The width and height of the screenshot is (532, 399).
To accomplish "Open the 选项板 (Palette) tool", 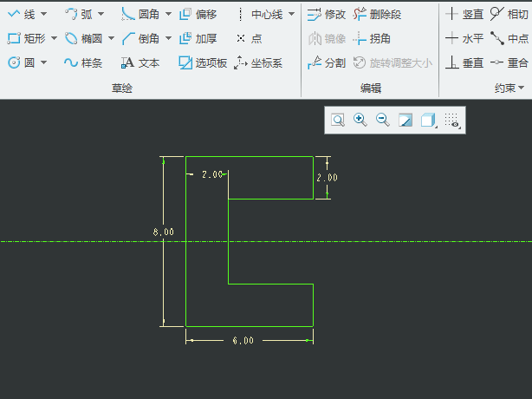I will (203, 62).
